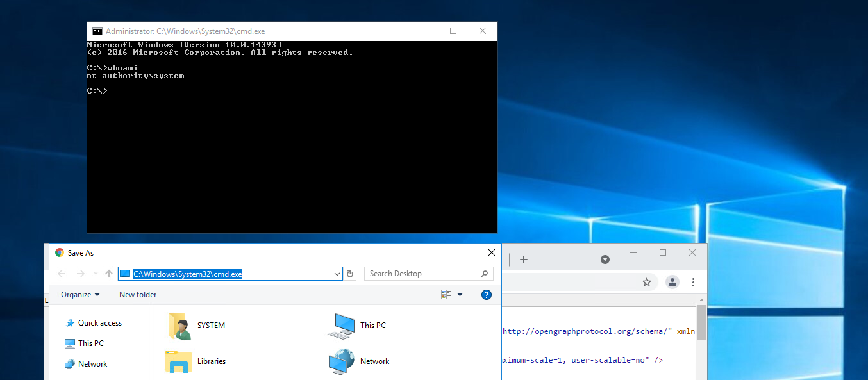The height and width of the screenshot is (380, 868).
Task: Click the Search Desktop box
Action: (428, 274)
